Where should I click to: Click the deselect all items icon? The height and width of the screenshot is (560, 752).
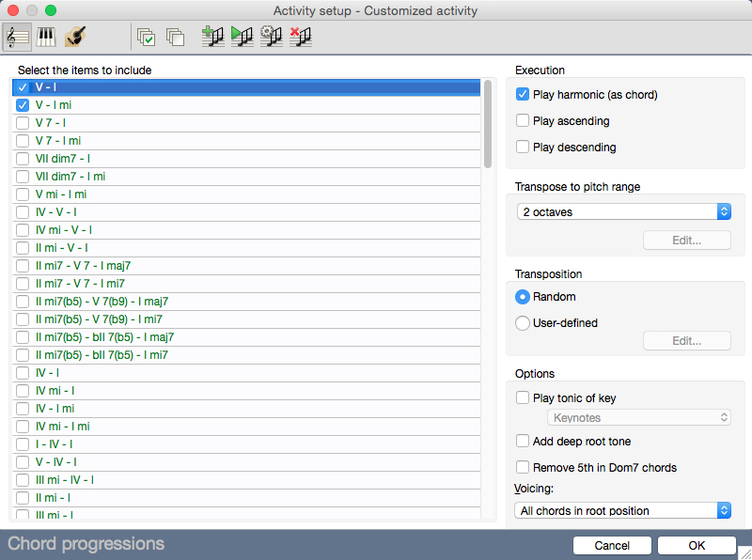point(175,37)
